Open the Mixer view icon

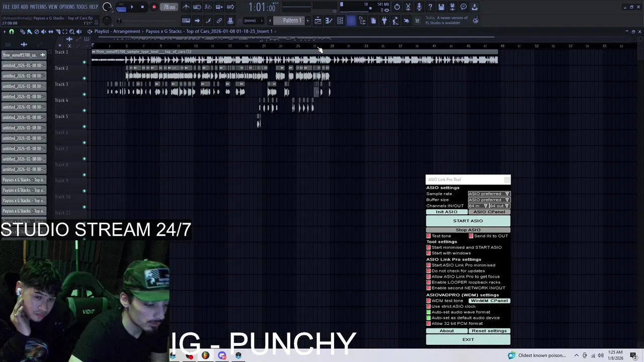pos(351,21)
